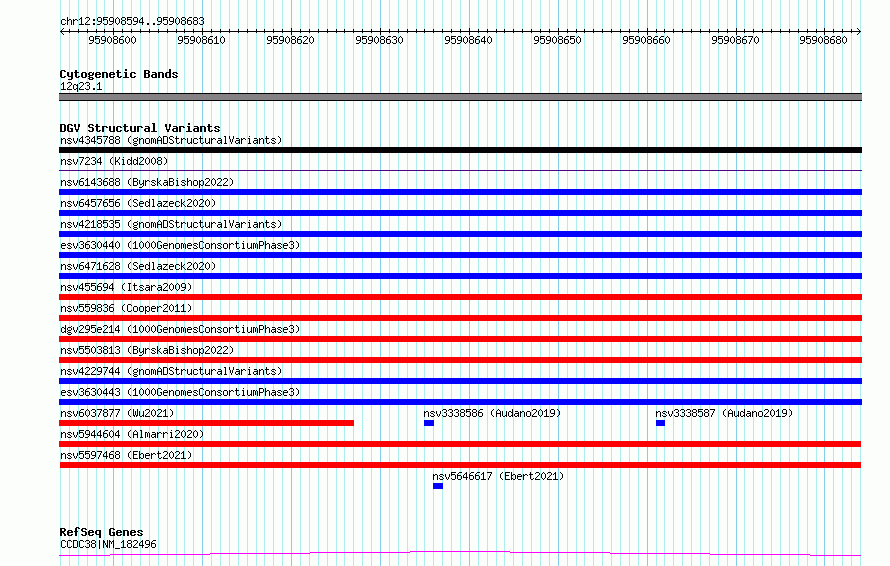Screen dimensions: 890x566
Task: Select the red nsv5597468 variant bar
Action: (460, 465)
